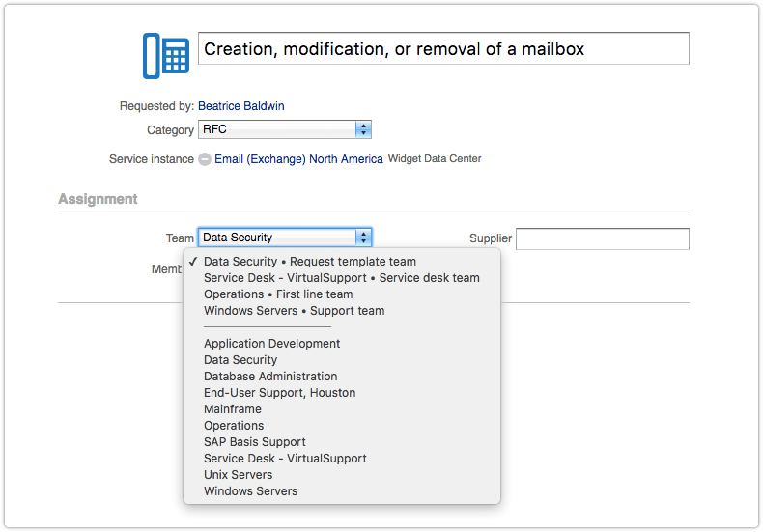Open the Category dropdown showing RFC
The width and height of the screenshot is (763, 532).
tap(285, 129)
